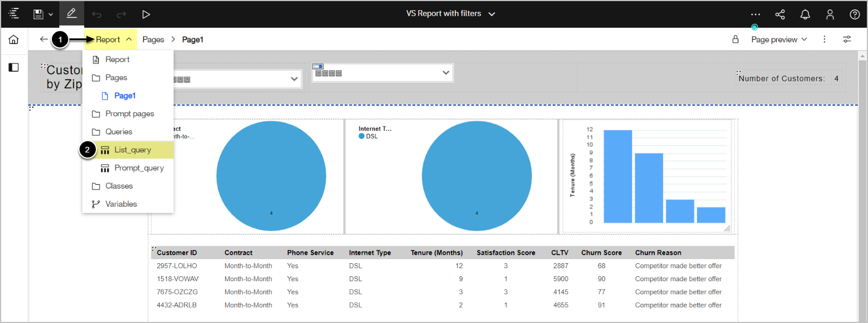Open the Share icon
The height and width of the screenshot is (323, 868).
[x=780, y=14]
